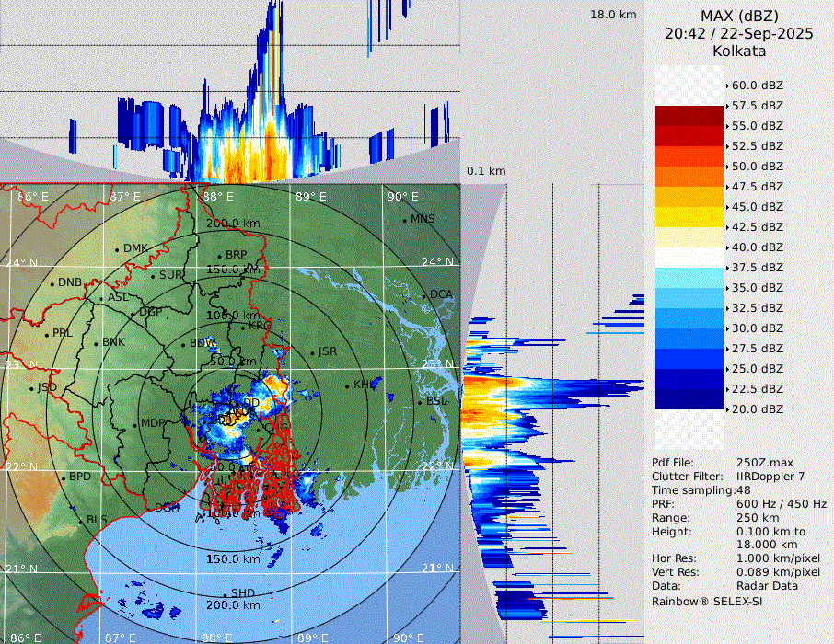834x644 pixels.
Task: Click the 18.0 km height label
Action: (x=613, y=15)
